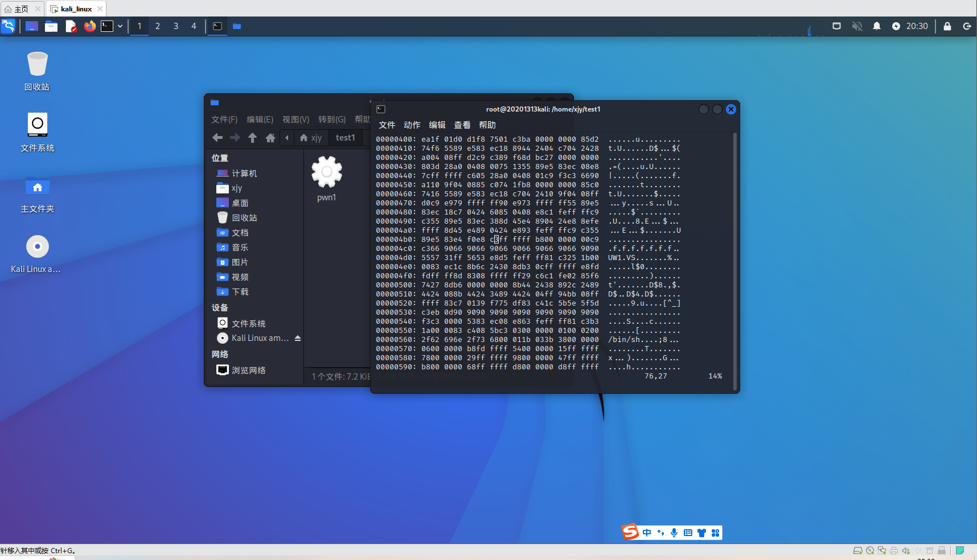Launch the terminal emulator panel icon

107,26
